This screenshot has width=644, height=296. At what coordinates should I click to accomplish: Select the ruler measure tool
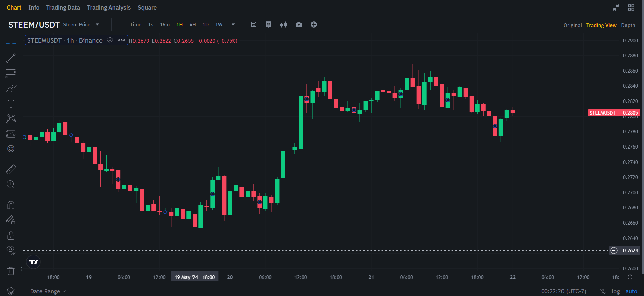(11, 169)
